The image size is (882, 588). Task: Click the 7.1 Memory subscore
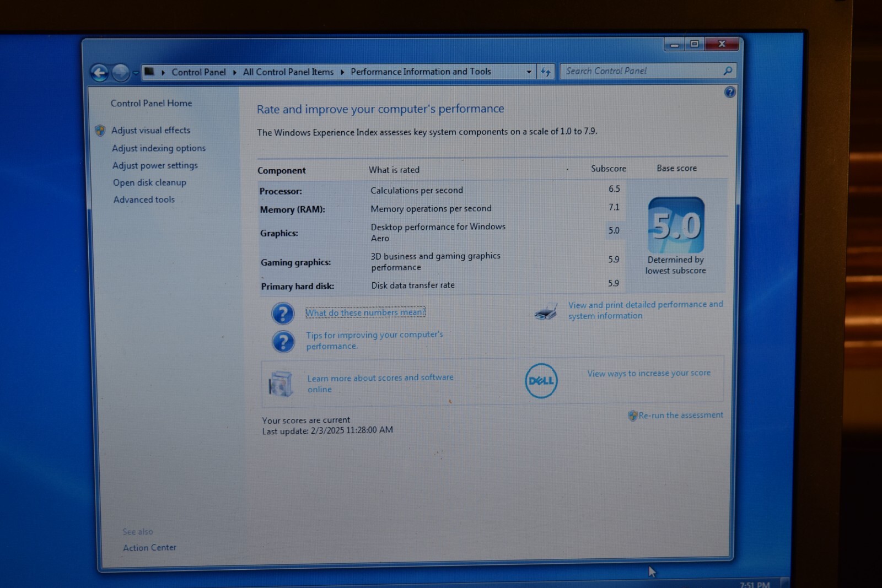click(x=614, y=207)
